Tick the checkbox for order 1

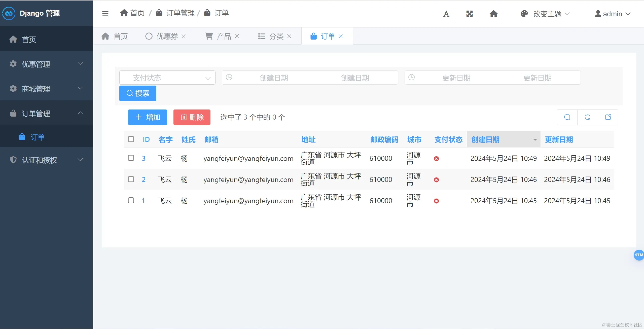pos(131,200)
